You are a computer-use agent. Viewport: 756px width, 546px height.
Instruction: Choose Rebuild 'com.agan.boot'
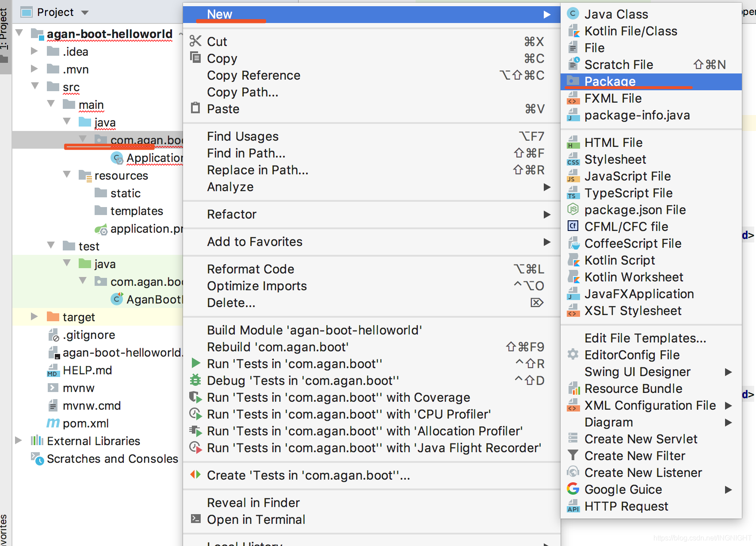coord(371,347)
